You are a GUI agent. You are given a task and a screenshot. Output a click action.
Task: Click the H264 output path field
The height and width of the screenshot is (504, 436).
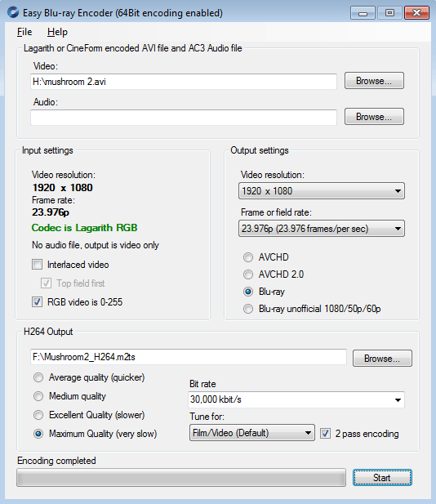tap(189, 357)
